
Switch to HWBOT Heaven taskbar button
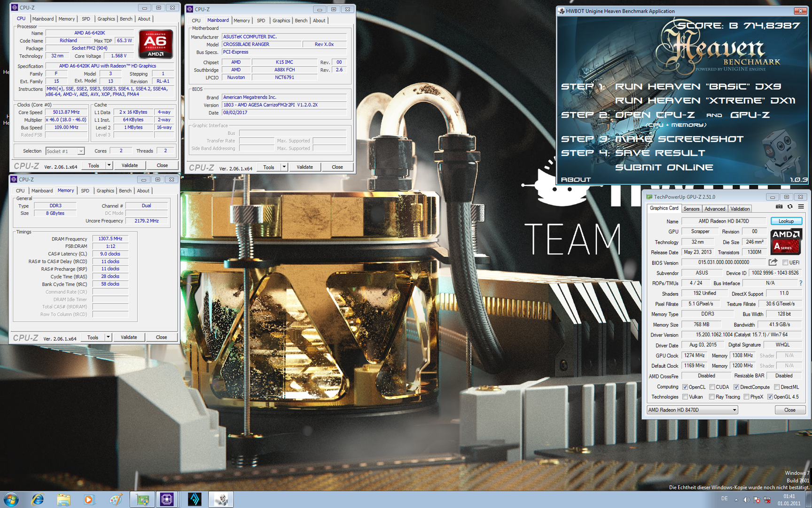pos(221,499)
